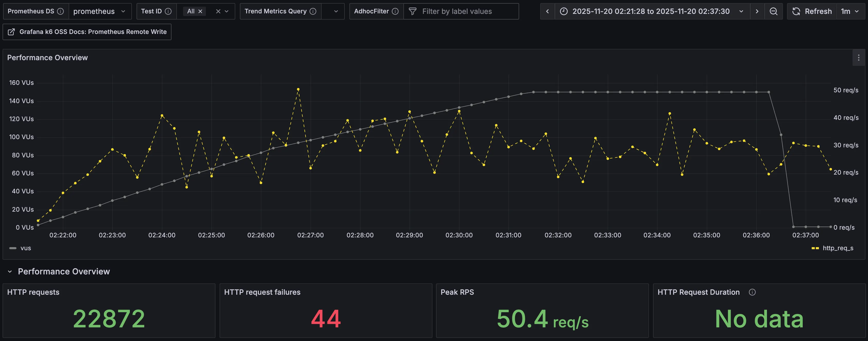Click the zoom out time range icon

(773, 12)
